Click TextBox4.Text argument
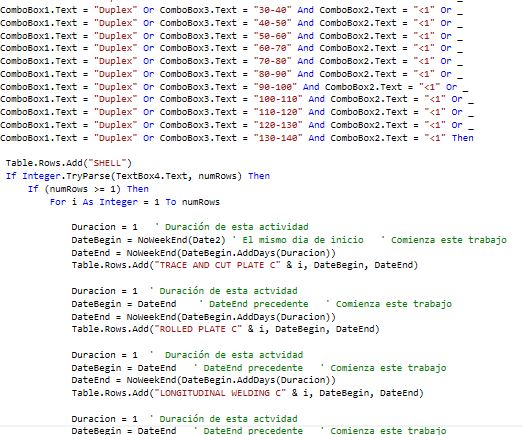 click(x=151, y=176)
